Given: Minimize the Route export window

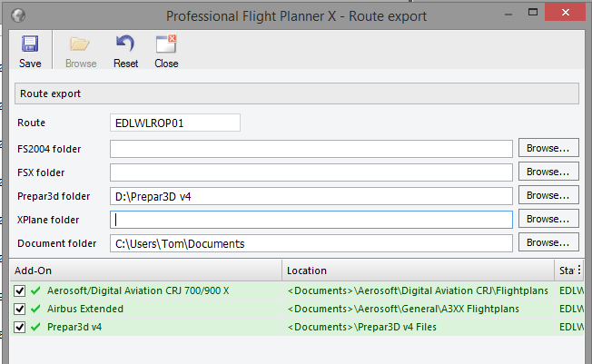Looking at the screenshot, I should tap(508, 14).
